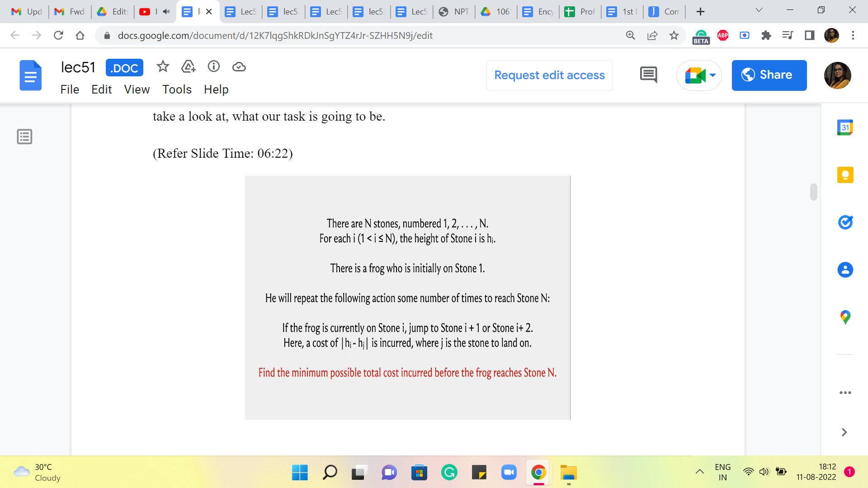Expand the Google Meet dropdown

713,75
